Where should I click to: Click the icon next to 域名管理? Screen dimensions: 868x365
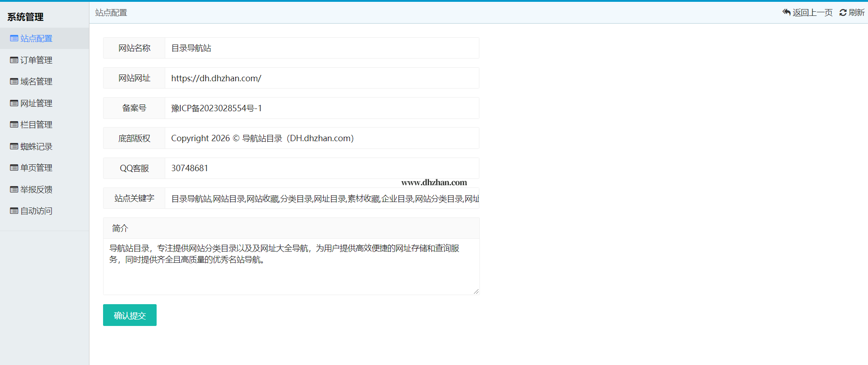coord(14,82)
